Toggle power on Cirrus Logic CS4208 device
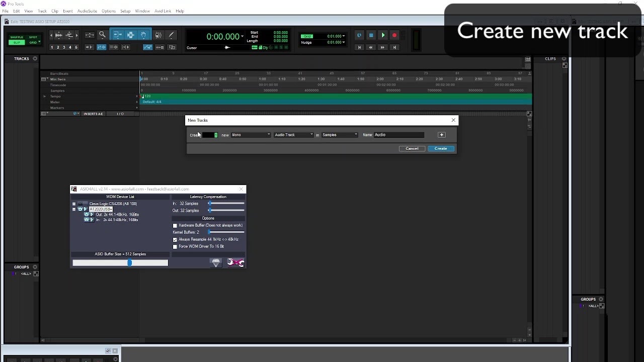Image resolution: width=644 pixels, height=362 pixels. point(80,204)
